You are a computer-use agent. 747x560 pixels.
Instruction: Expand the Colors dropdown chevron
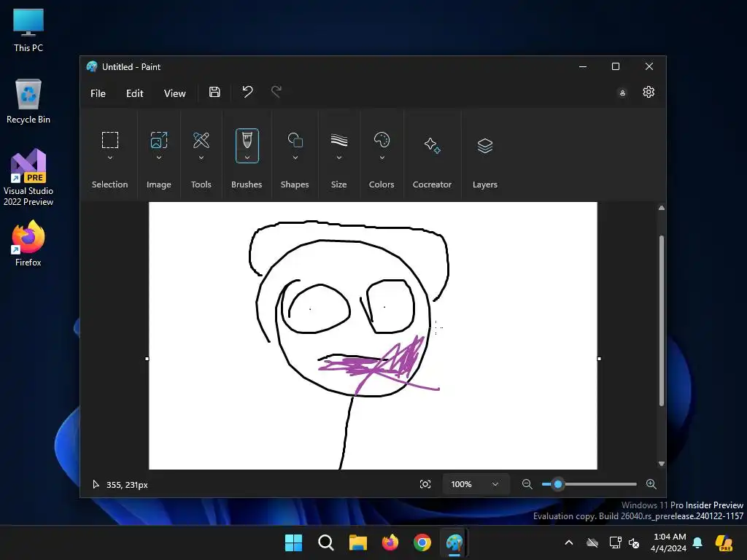click(x=382, y=157)
